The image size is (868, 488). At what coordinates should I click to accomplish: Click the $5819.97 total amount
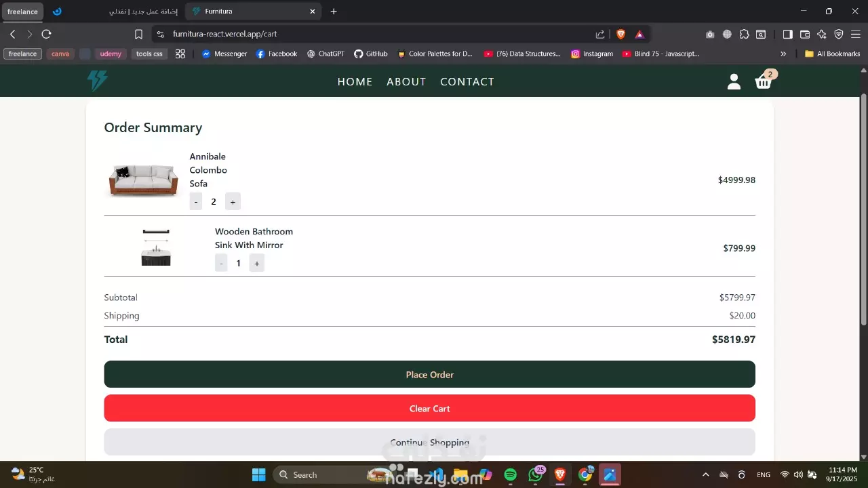pyautogui.click(x=734, y=340)
